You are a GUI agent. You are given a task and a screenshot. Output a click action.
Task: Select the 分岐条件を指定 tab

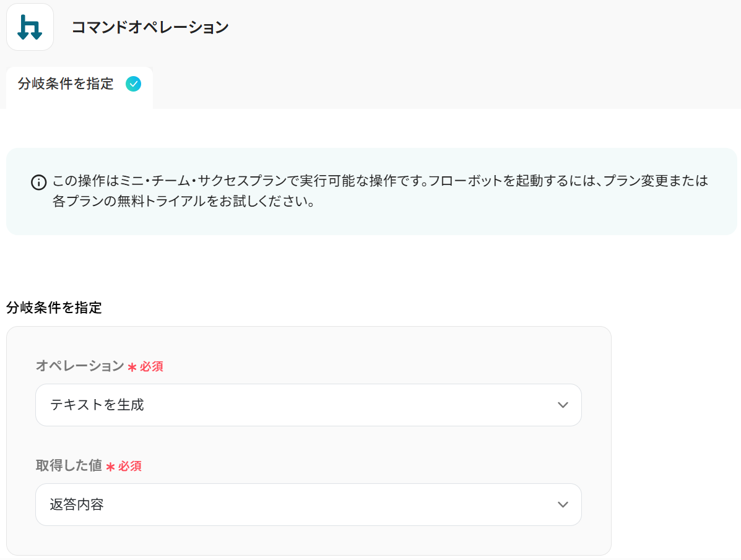pyautogui.click(x=66, y=84)
